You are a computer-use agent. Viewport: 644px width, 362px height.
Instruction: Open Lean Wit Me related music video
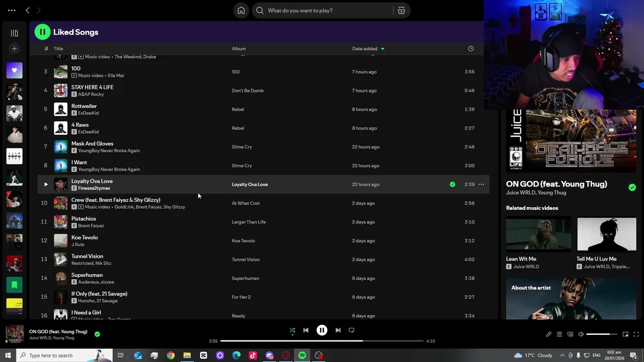538,234
